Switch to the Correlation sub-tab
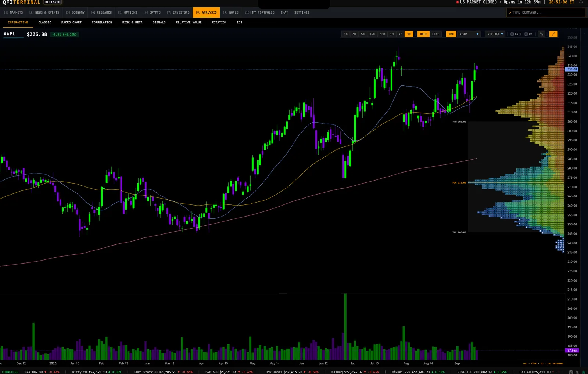 click(x=102, y=22)
